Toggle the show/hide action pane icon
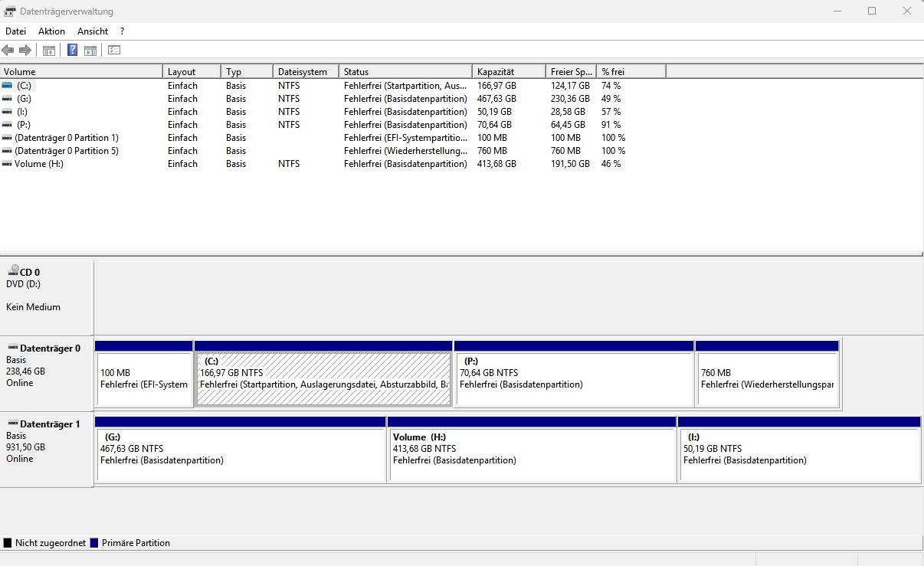 tap(90, 51)
